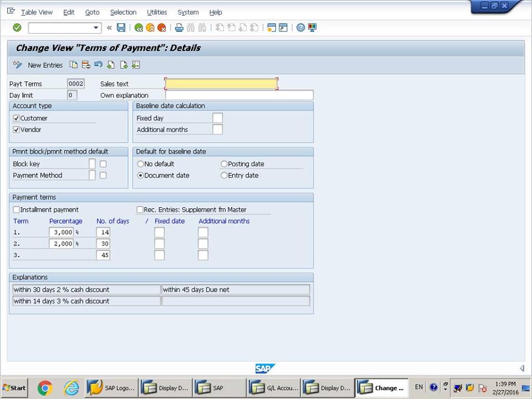
Task: Click the yellow Exit icon in the toolbar
Action: [150, 28]
